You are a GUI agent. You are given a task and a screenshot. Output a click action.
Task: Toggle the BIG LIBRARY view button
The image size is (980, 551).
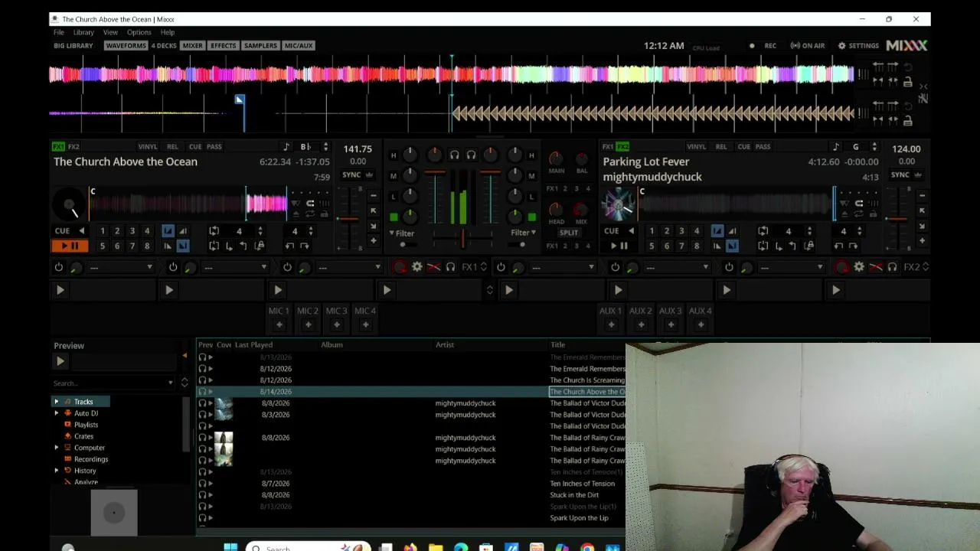click(73, 46)
